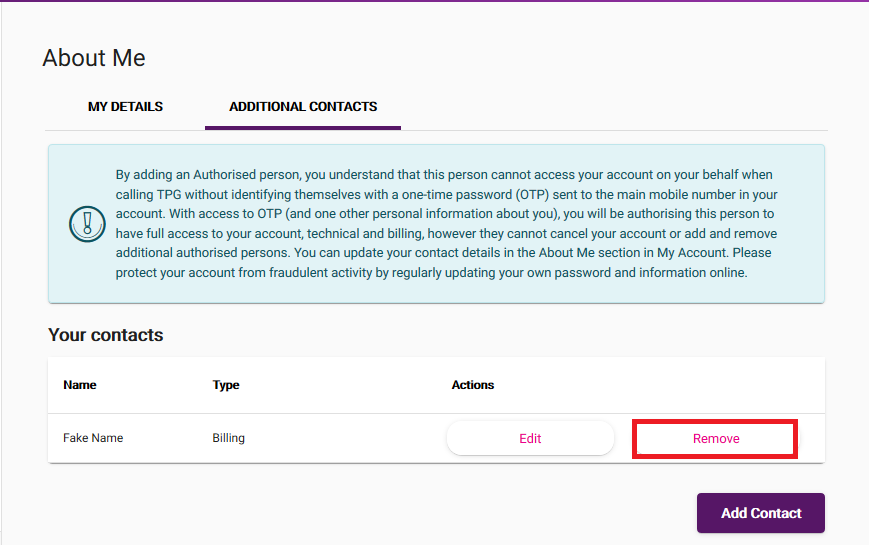Screen dimensions: 869x545
Task: Click the purple underline below ADDITIONAL CONTACTS
Action: (x=303, y=127)
